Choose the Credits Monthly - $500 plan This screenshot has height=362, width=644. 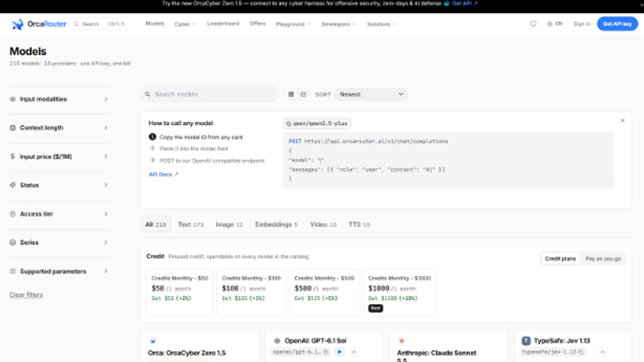tap(325, 293)
